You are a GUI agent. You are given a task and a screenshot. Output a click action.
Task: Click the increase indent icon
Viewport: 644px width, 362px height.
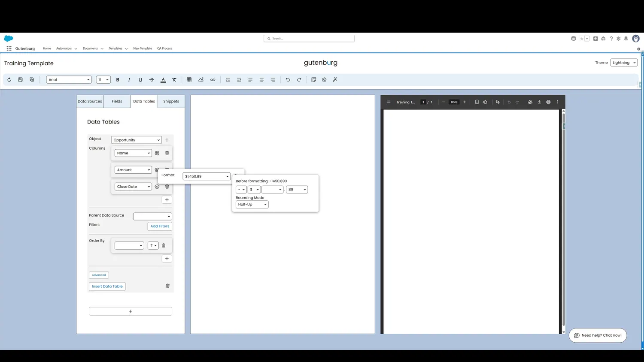[228, 80]
